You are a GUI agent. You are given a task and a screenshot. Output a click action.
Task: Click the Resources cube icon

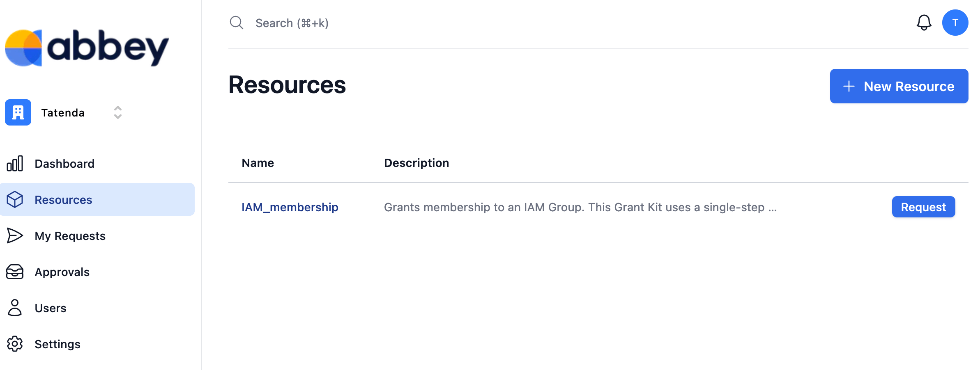pos(15,199)
